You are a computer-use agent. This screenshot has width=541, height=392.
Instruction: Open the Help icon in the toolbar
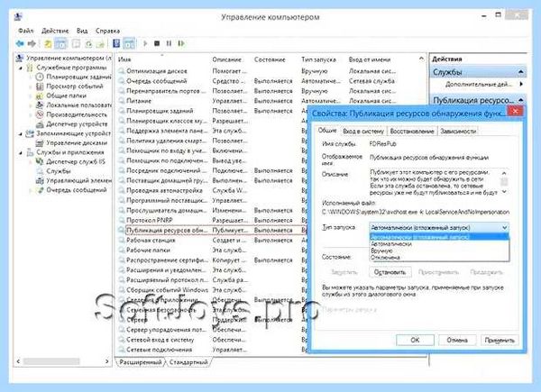(x=116, y=43)
